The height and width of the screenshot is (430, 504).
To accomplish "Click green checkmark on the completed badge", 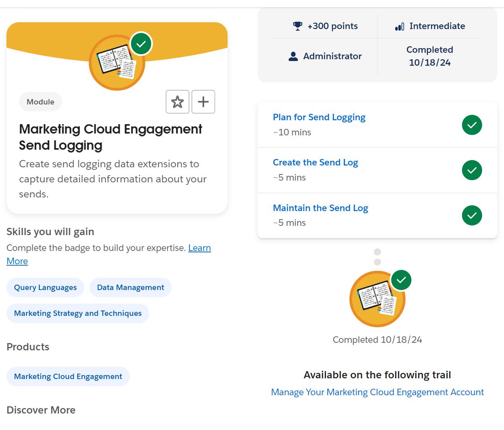I will click(x=401, y=280).
